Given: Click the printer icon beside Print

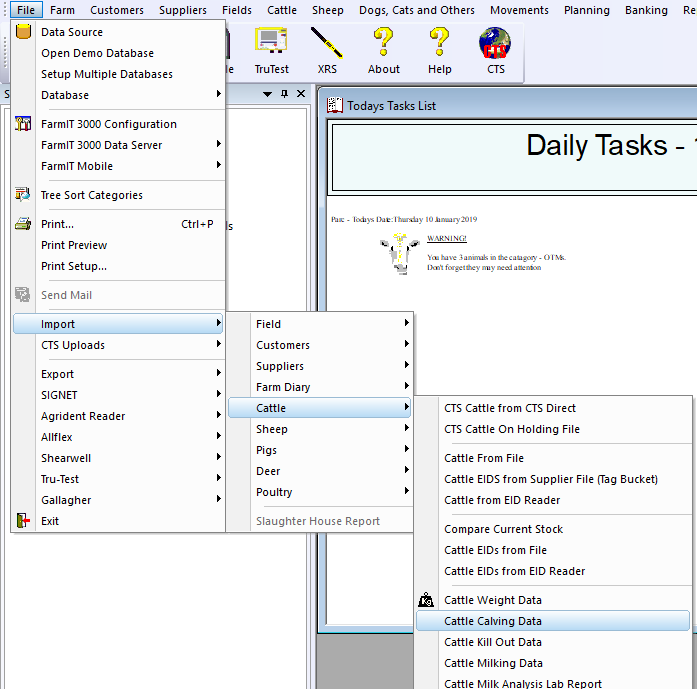Looking at the screenshot, I should 23,224.
